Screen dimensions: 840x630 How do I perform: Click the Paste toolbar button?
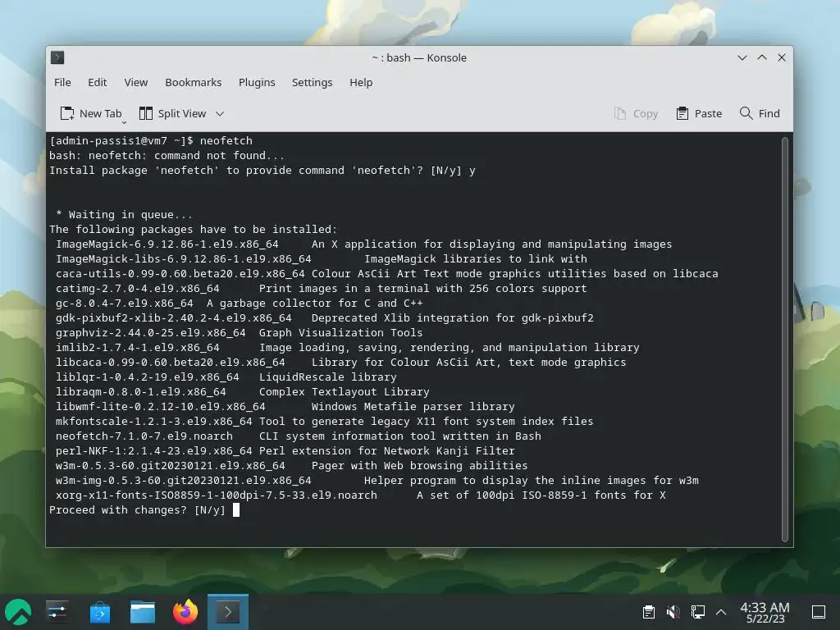(699, 113)
